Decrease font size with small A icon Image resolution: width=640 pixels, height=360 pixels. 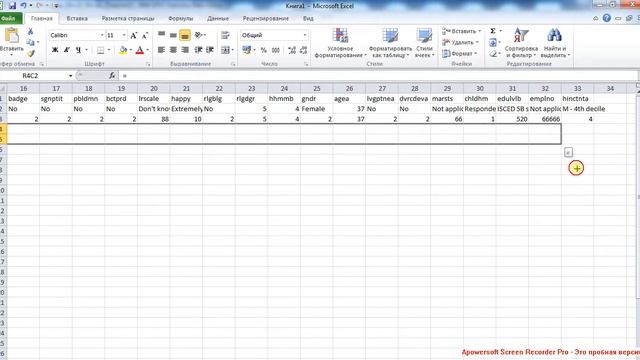point(144,36)
